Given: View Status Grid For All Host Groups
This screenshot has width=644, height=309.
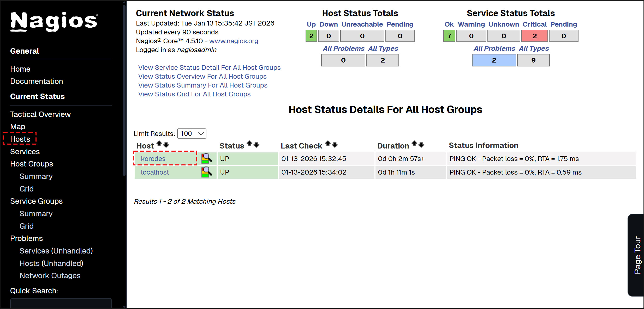Looking at the screenshot, I should (x=194, y=94).
